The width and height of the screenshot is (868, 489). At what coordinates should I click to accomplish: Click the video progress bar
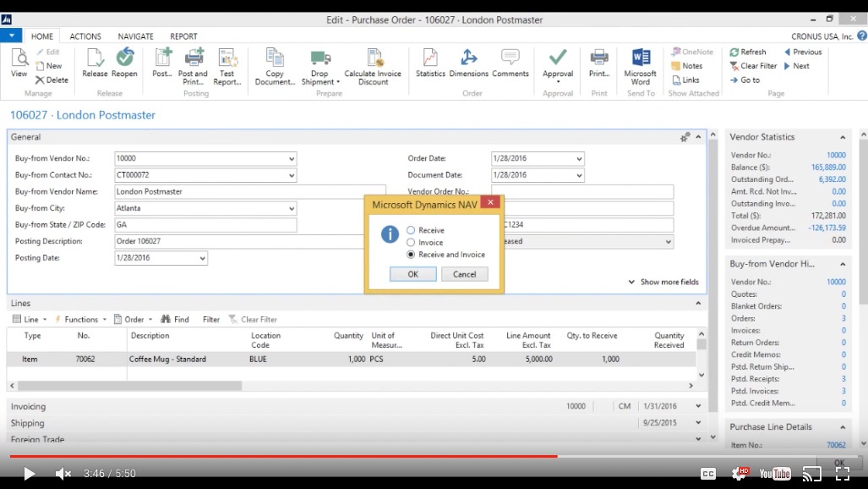434,456
